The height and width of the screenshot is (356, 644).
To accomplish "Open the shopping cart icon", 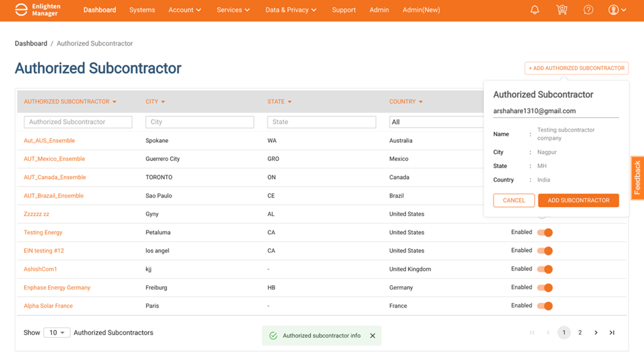I will 562,10.
